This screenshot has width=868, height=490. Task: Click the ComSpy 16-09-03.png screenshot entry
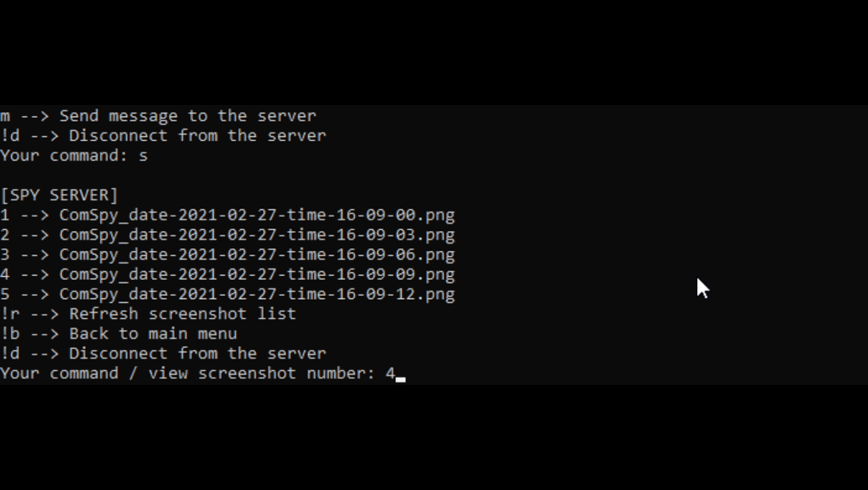[x=227, y=235]
